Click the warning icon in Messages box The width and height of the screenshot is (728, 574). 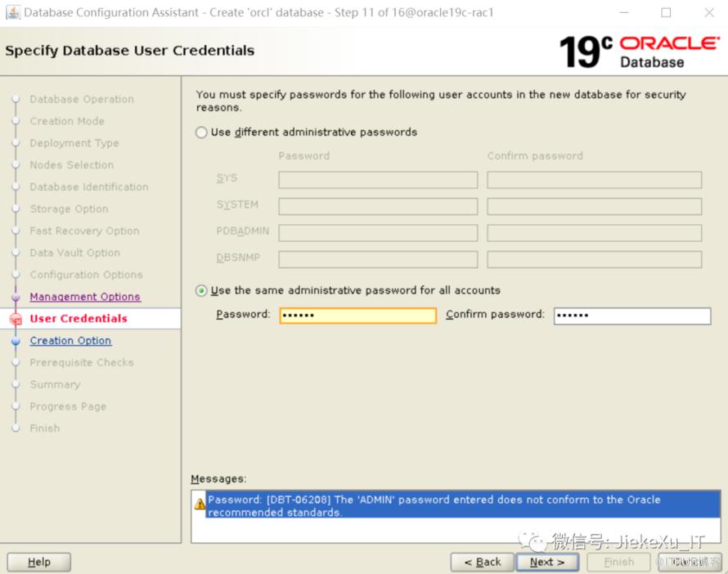[200, 504]
